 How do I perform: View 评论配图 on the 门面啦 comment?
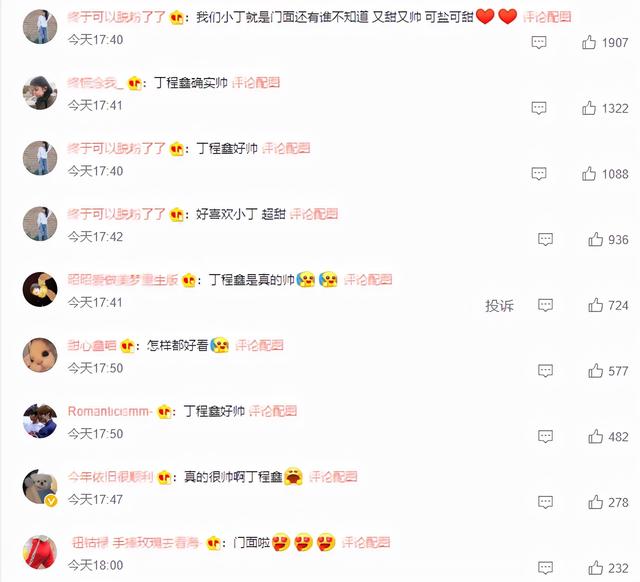pos(366,542)
